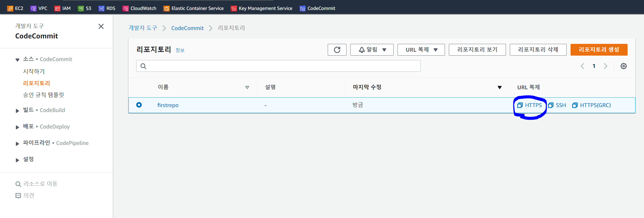Go to the previous page of repositories
The image size is (644, 218).
[x=583, y=66]
